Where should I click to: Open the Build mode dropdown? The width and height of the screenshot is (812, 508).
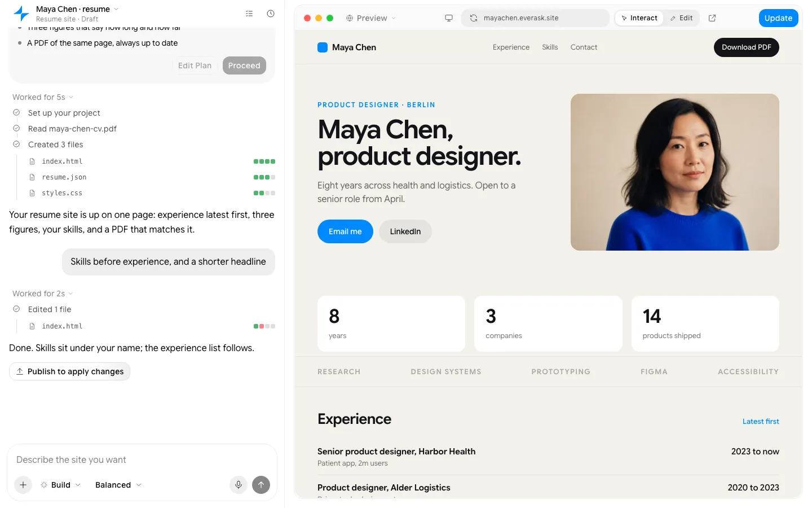60,485
